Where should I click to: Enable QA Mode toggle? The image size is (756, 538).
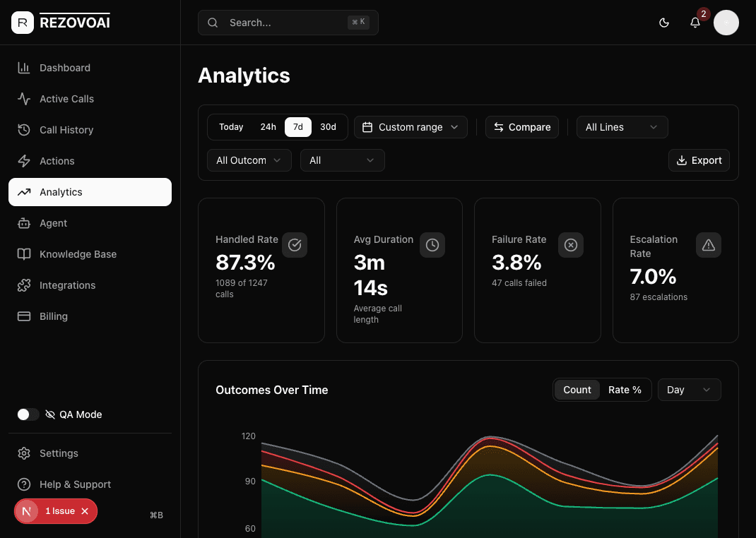click(28, 414)
